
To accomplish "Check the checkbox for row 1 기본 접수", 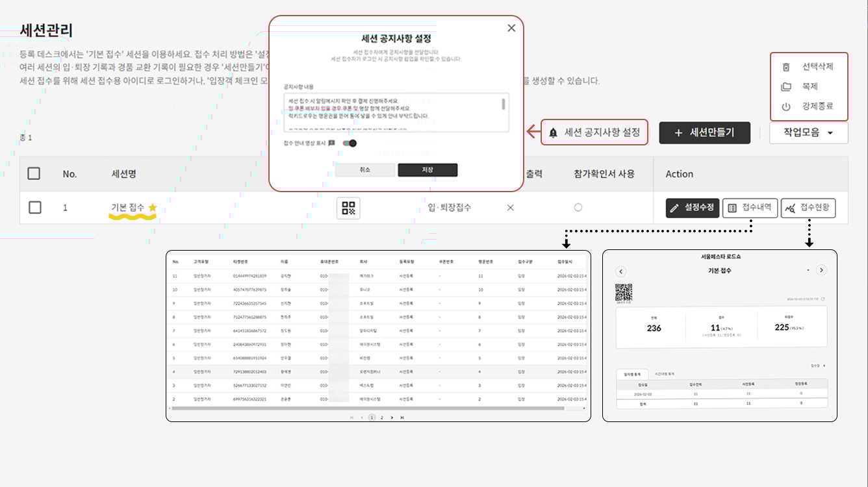I will coord(35,207).
